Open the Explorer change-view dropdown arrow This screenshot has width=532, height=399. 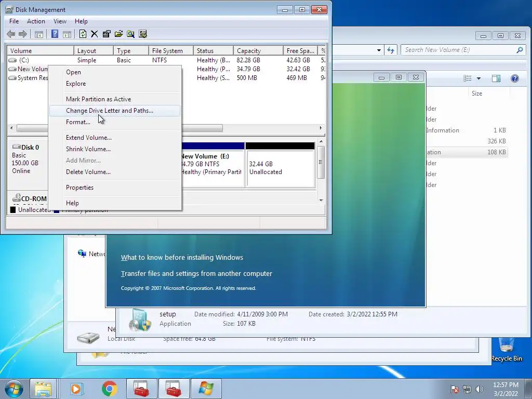tap(478, 78)
